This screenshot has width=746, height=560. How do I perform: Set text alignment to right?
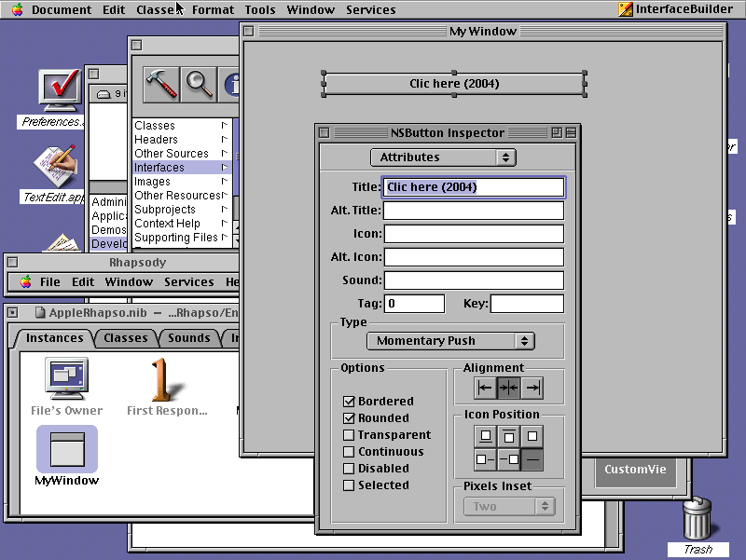532,388
